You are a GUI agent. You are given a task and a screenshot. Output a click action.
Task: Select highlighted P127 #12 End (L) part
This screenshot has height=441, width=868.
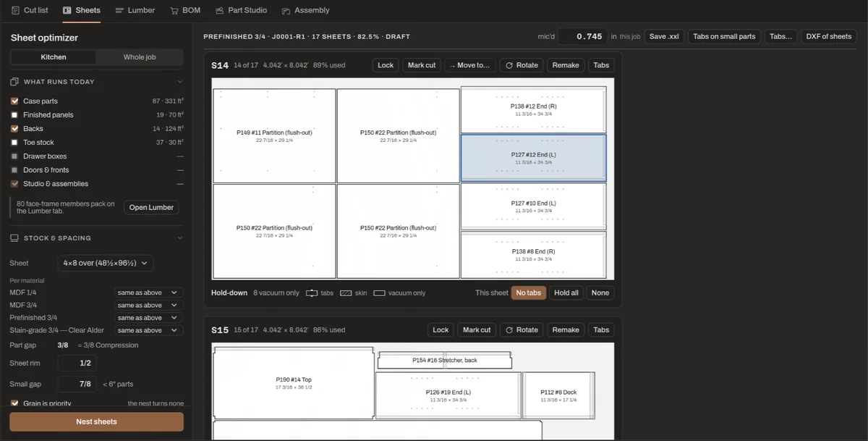(533, 158)
